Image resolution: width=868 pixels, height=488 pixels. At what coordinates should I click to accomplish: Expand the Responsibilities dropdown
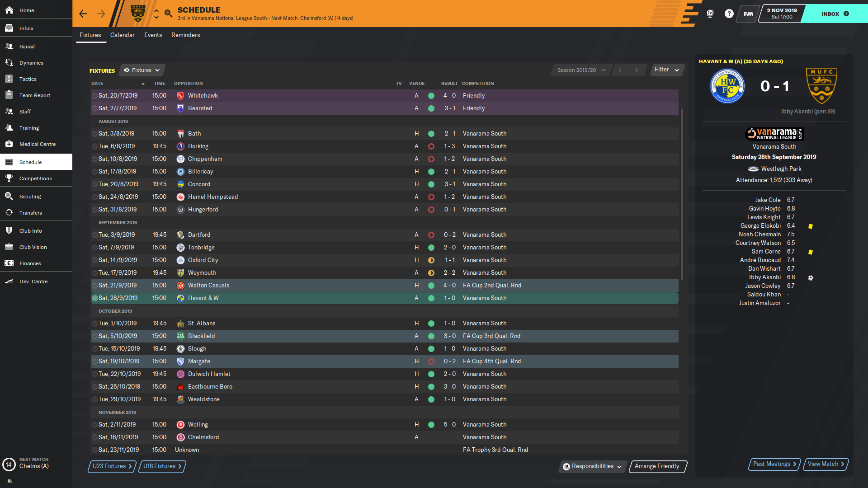point(592,466)
